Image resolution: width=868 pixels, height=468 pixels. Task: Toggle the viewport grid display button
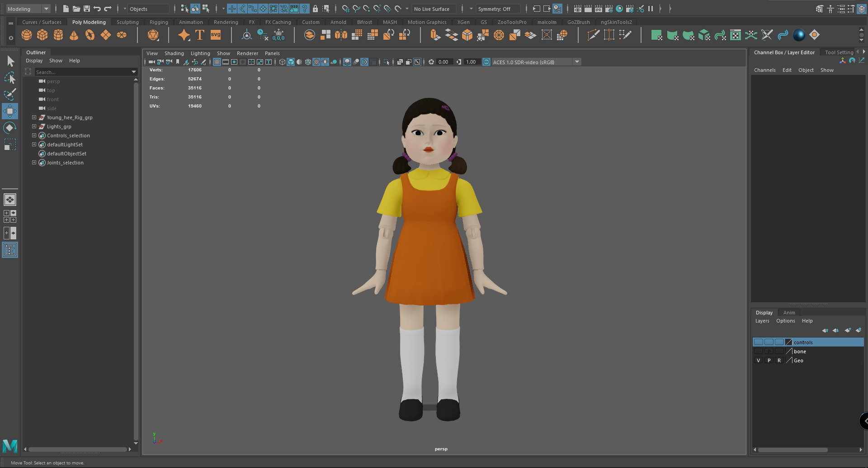[x=217, y=62]
